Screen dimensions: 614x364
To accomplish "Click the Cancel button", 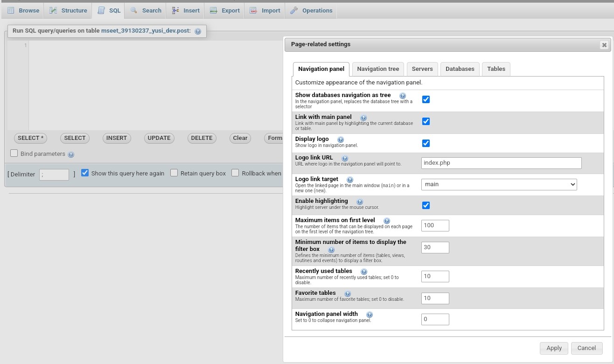I will click(x=586, y=348).
